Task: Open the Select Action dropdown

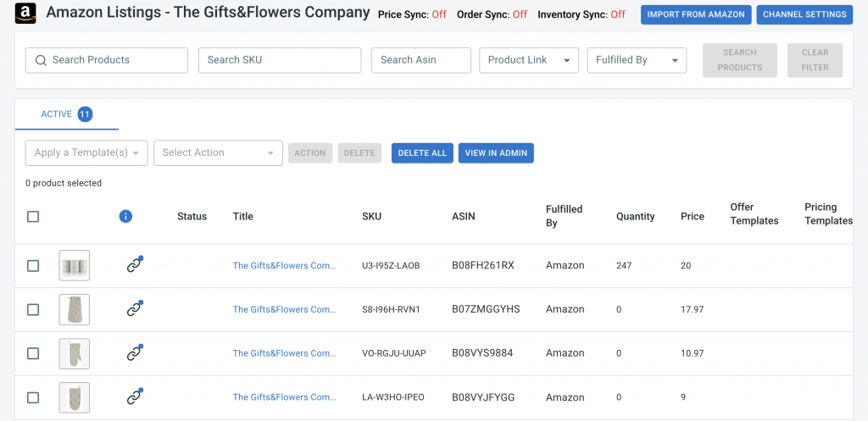Action: tap(218, 152)
